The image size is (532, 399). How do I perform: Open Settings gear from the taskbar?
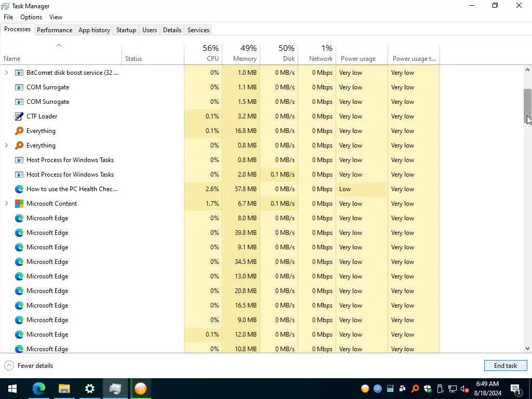[89, 389]
